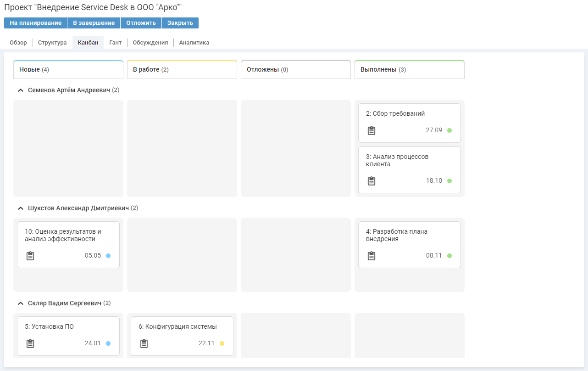
Task: Collapse the Шукстов Александр Дмитриевич group
Action: click(x=20, y=208)
